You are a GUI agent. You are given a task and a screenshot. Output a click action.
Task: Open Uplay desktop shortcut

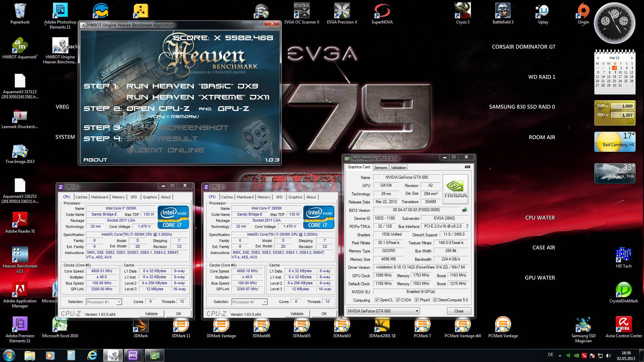pos(543,13)
